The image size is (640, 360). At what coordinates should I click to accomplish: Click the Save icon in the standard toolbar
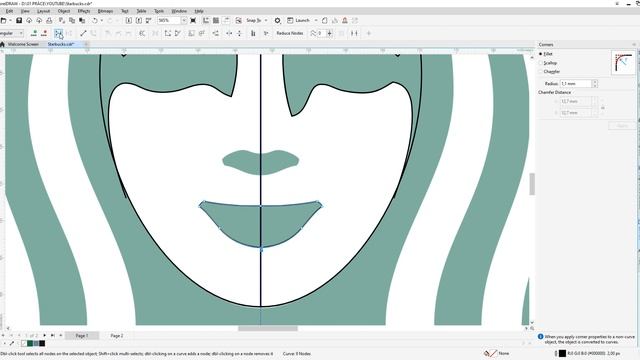pos(19,20)
